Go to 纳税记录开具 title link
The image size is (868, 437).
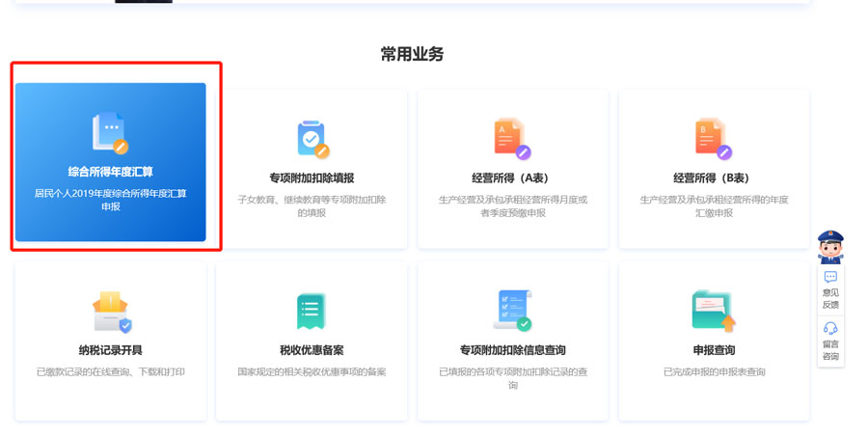coord(111,350)
